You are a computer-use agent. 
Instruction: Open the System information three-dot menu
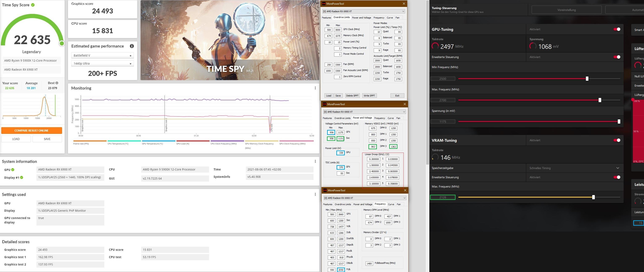coord(315,161)
